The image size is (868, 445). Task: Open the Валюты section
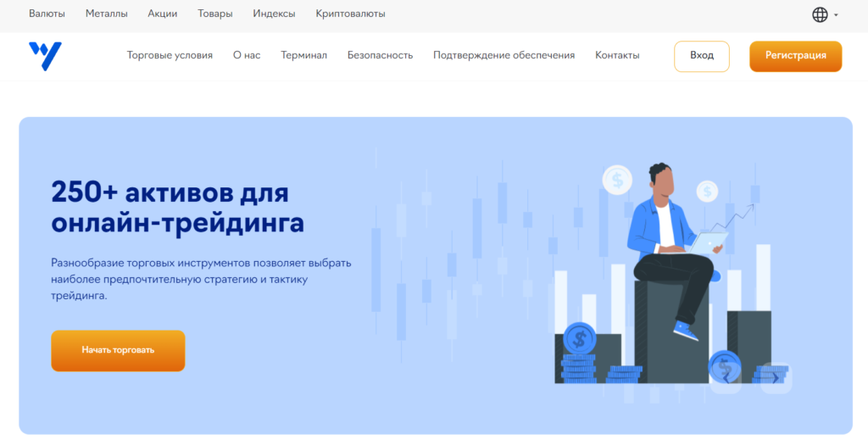47,14
